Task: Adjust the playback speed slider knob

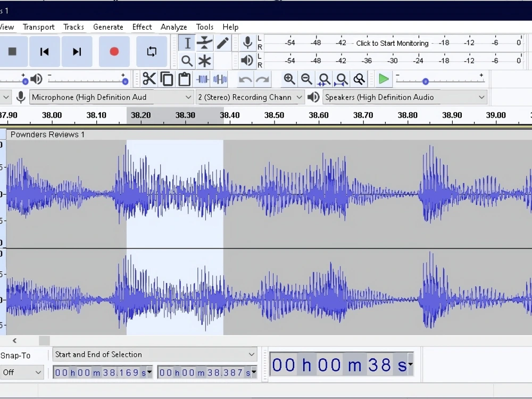Action: [426, 81]
